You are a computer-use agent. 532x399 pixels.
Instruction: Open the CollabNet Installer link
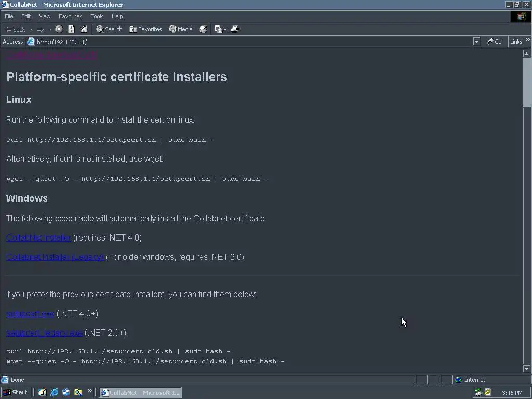(x=38, y=238)
